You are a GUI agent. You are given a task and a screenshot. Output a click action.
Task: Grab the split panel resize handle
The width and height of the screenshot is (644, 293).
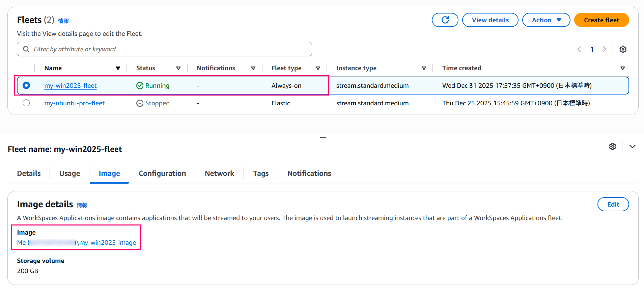click(323, 138)
